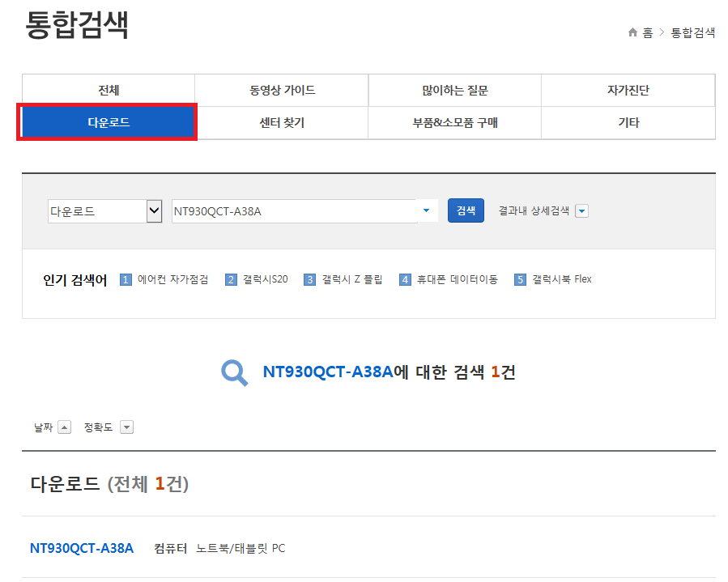This screenshot has width=728, height=582.
Task: Click popular keyword 갤럭시S20
Action: (x=265, y=279)
